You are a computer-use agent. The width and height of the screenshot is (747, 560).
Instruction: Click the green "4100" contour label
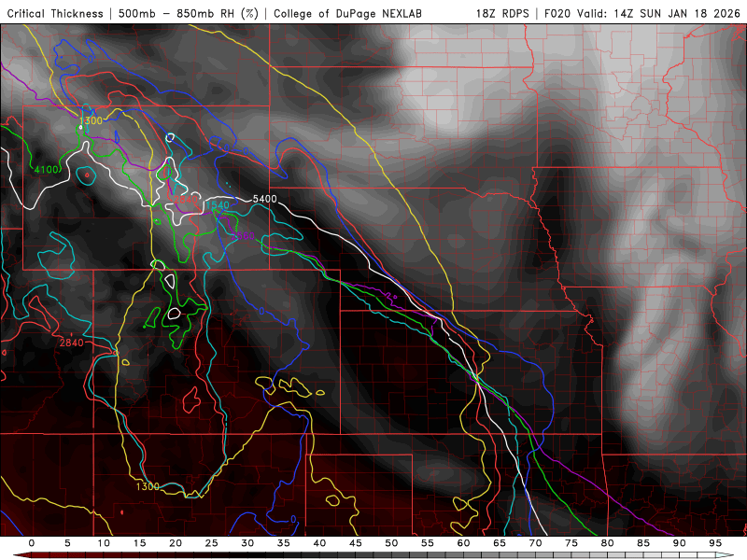tap(46, 169)
